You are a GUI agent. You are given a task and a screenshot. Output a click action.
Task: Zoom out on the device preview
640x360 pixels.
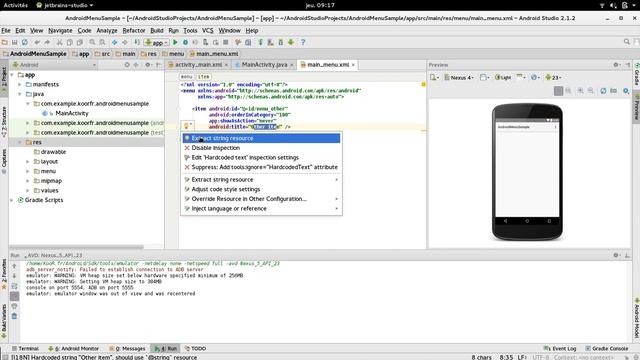point(591,91)
